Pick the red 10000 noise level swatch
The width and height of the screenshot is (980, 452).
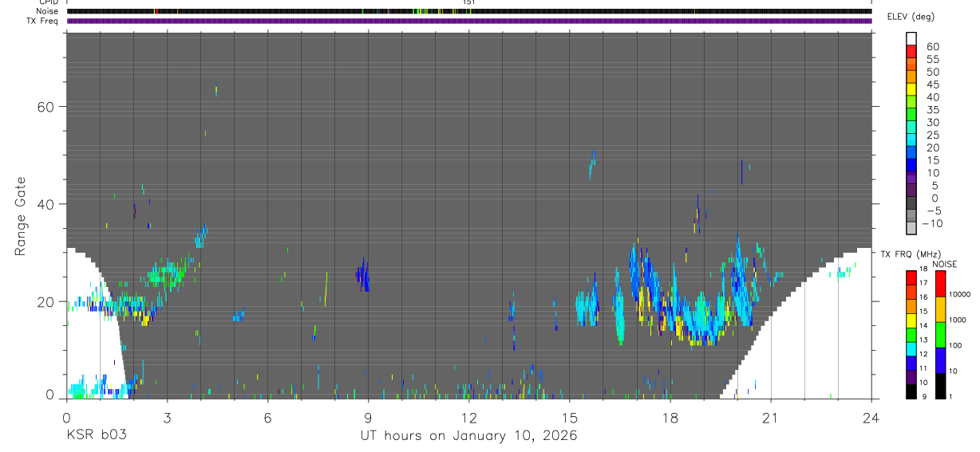pos(939,283)
